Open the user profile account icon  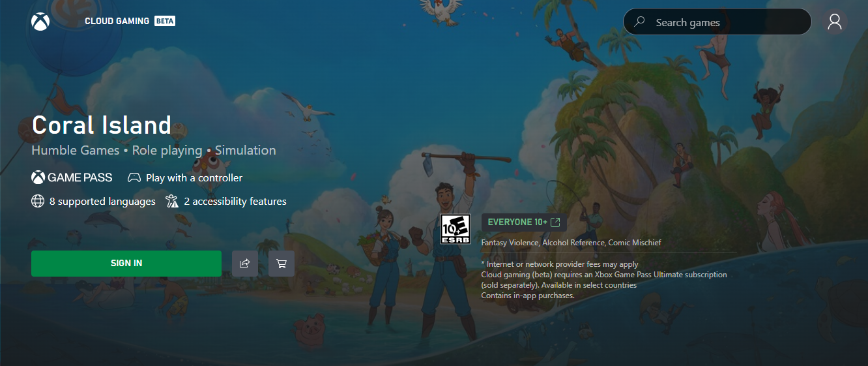point(835,22)
